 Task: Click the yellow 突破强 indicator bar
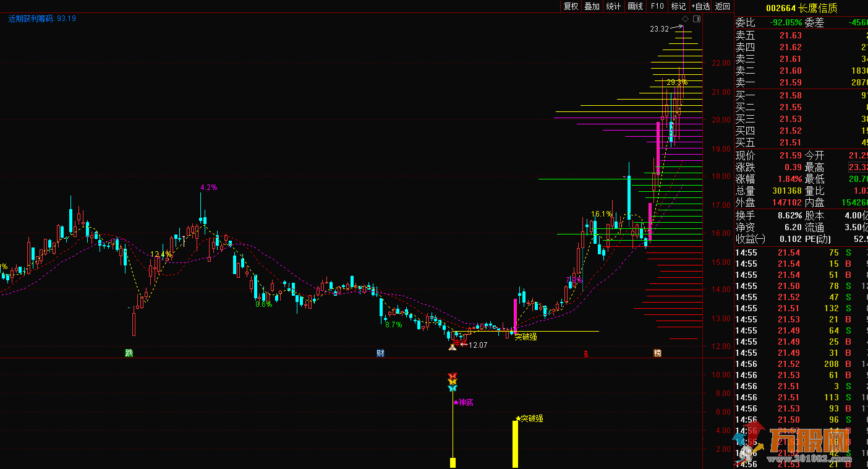tap(515, 444)
